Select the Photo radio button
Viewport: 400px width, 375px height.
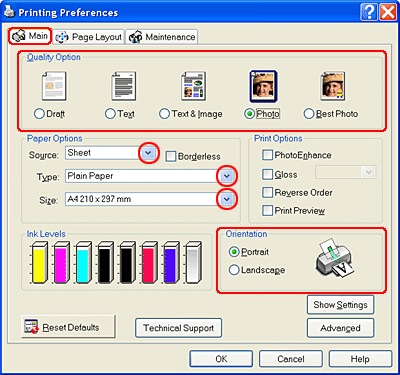coord(249,114)
